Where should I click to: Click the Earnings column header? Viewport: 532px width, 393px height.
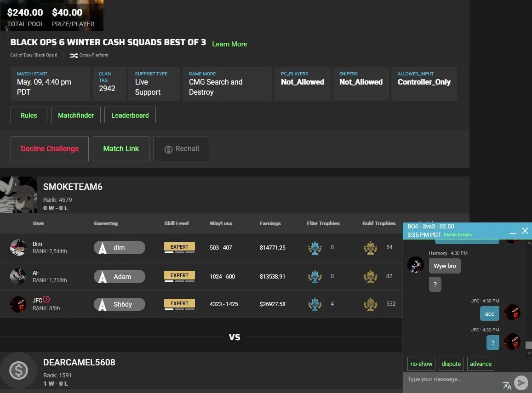[x=270, y=223]
